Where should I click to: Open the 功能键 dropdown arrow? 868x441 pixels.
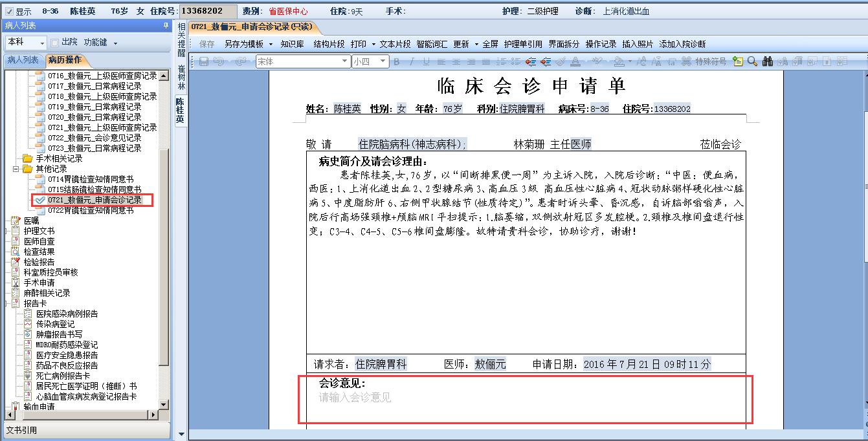click(116, 43)
